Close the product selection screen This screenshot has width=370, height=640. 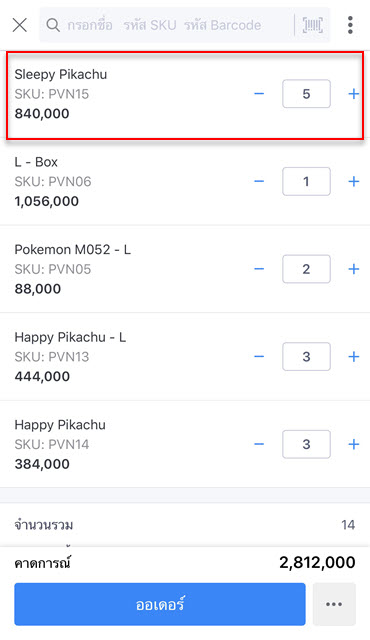coord(20,25)
